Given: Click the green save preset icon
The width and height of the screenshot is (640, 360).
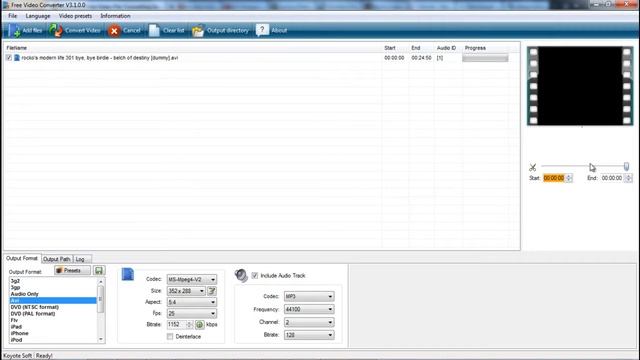Looking at the screenshot, I should [99, 270].
